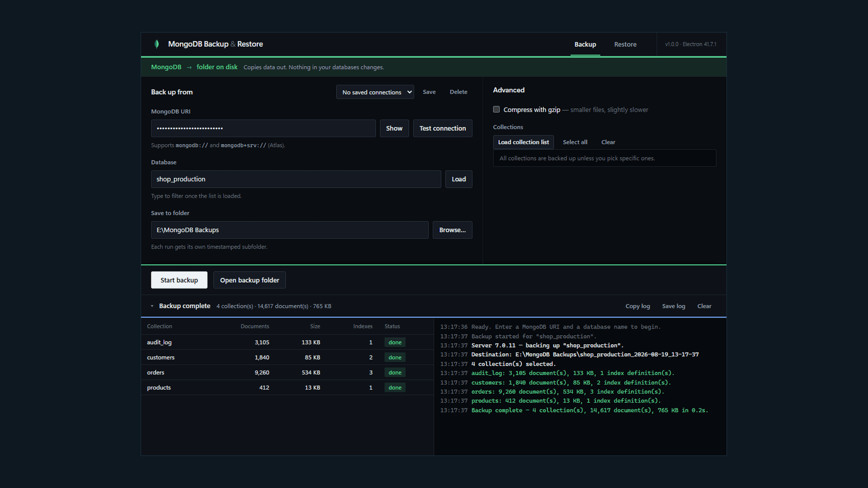Click Select all collections

tap(575, 142)
